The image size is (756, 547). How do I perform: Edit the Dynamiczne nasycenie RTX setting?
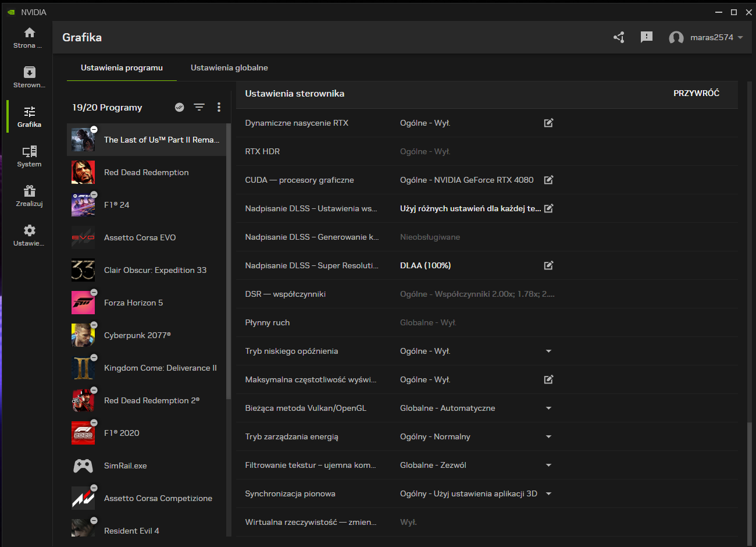click(548, 123)
